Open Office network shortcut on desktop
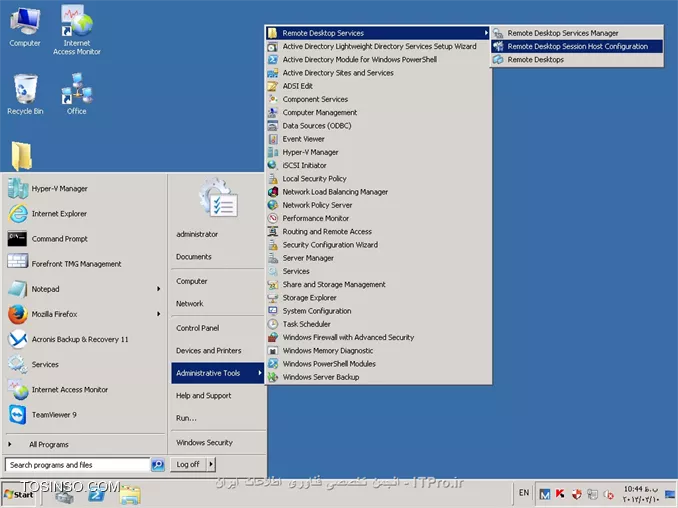Screen dimensions: 678x508 (77, 89)
